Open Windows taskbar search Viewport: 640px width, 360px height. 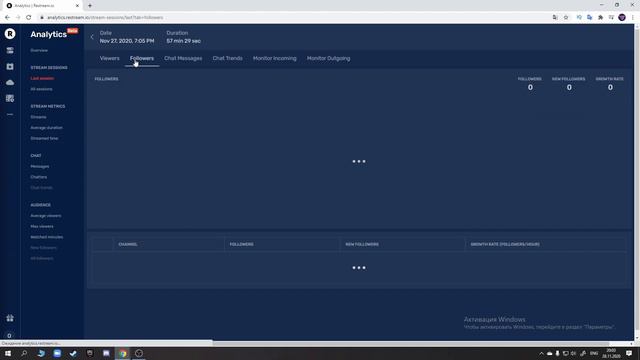click(x=24, y=353)
